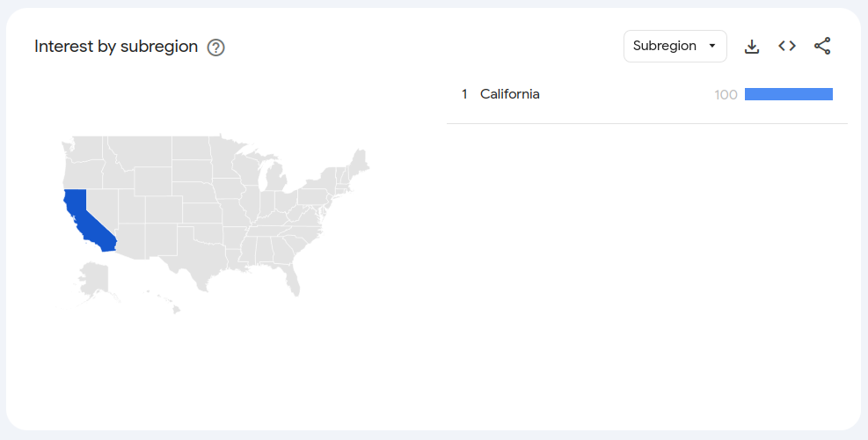Download the subregion data as CSV

(752, 46)
